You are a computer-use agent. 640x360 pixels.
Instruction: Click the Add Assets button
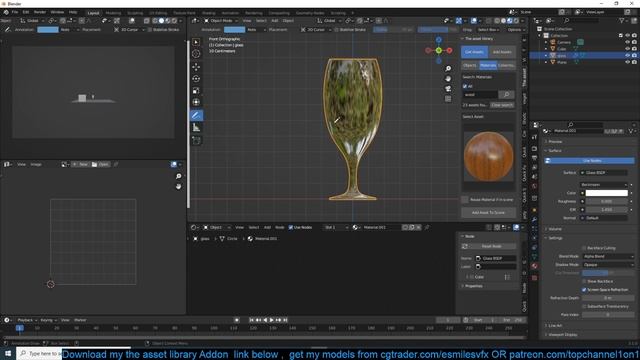[x=502, y=52]
